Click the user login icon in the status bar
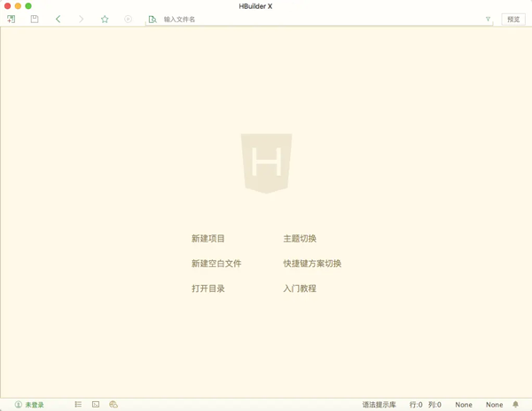The height and width of the screenshot is (411, 532). pyautogui.click(x=19, y=405)
